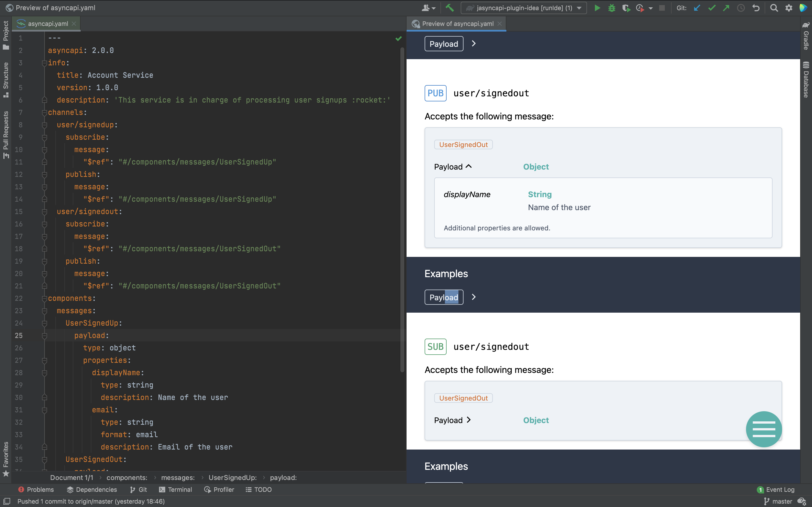Image resolution: width=812 pixels, height=507 pixels.
Task: Click Git commit checkmark icon
Action: coord(712,8)
